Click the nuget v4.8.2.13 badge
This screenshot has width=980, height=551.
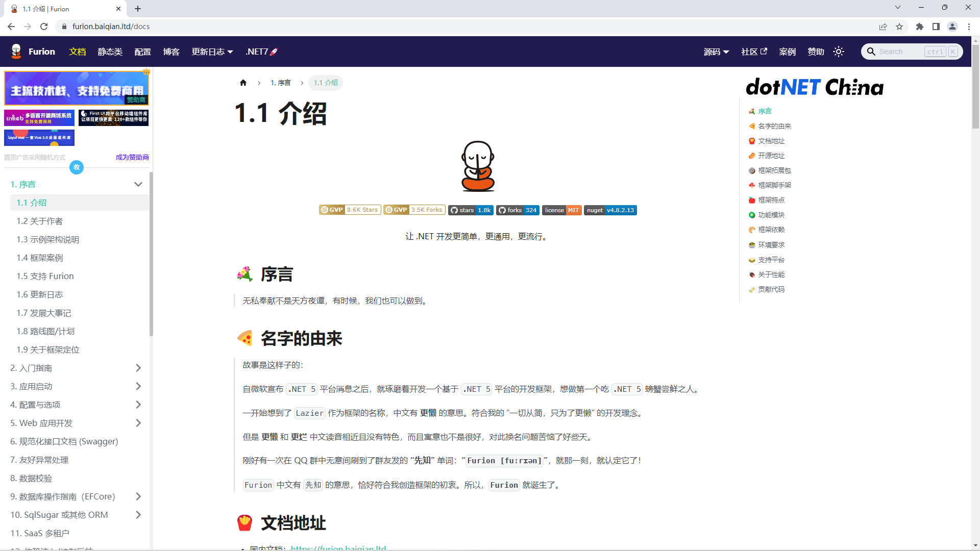[610, 210]
